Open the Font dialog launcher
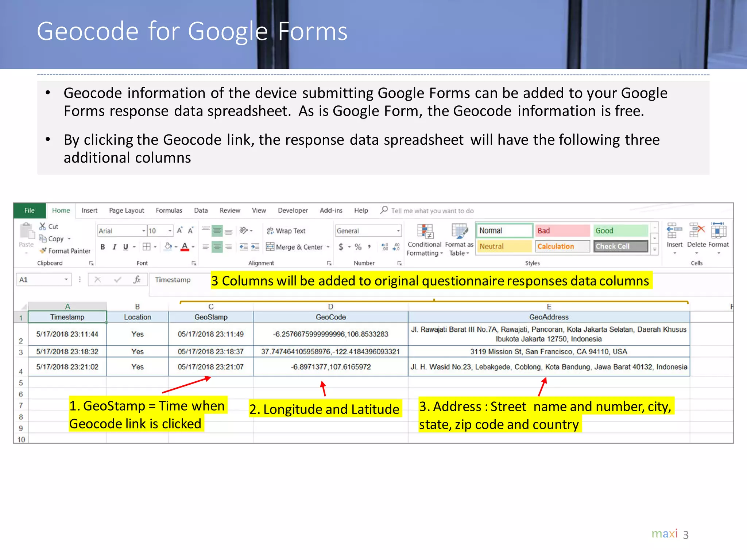 194,263
